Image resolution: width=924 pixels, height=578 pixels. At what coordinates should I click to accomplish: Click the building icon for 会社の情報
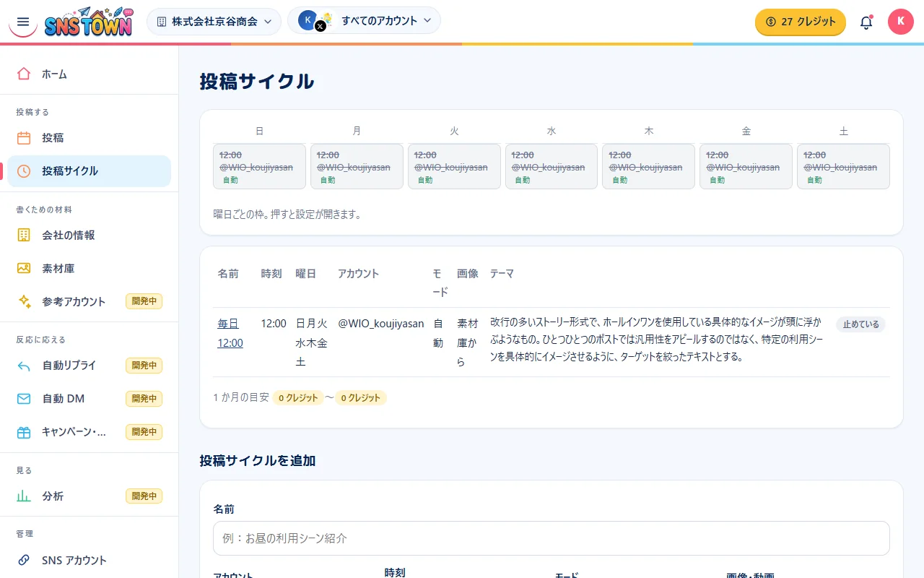pyautogui.click(x=24, y=236)
